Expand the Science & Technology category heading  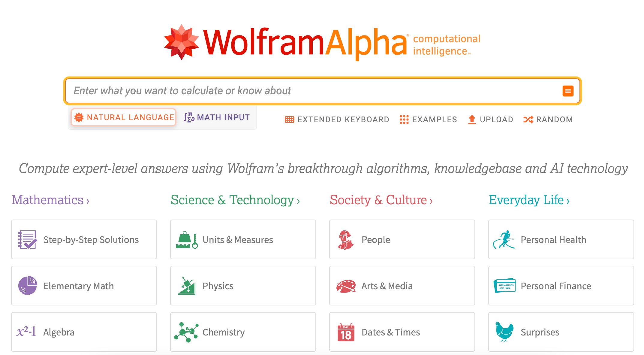coord(235,200)
